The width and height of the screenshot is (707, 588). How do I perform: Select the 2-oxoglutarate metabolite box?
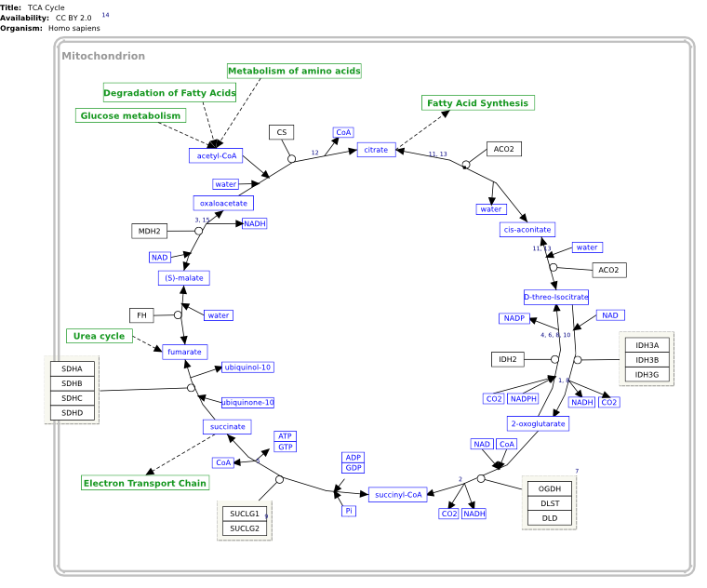point(538,423)
